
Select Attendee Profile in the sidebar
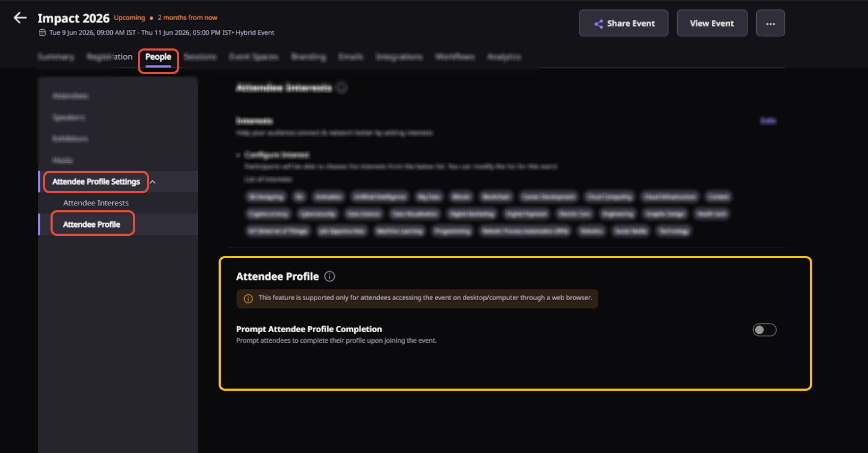click(x=91, y=224)
